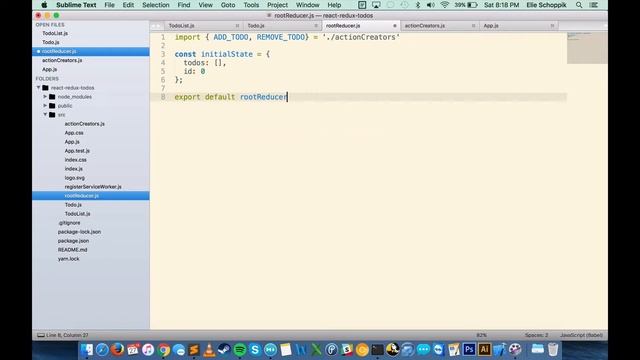The height and width of the screenshot is (360, 640).
Task: Open the AirPlay display menu icon
Action: coord(376,5)
